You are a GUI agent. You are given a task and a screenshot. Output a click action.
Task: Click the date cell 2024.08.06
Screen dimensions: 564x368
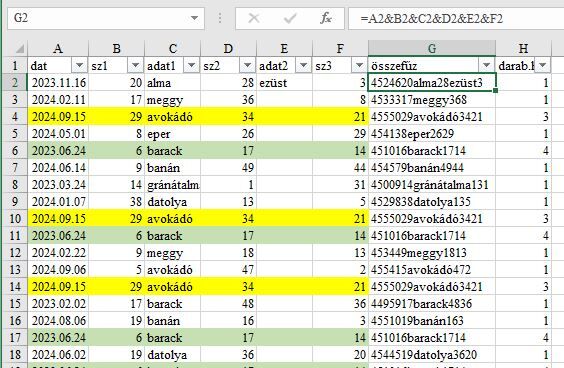pyautogui.click(x=58, y=321)
